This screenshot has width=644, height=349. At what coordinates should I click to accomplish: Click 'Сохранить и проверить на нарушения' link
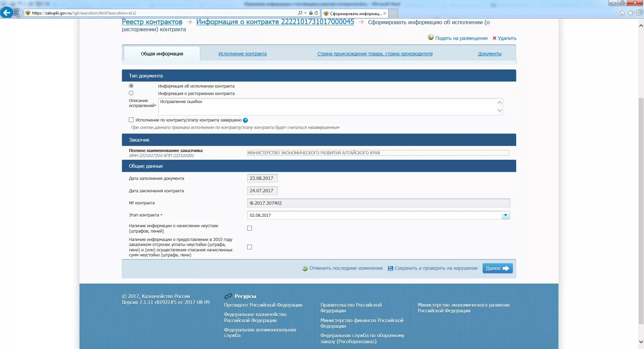point(436,268)
